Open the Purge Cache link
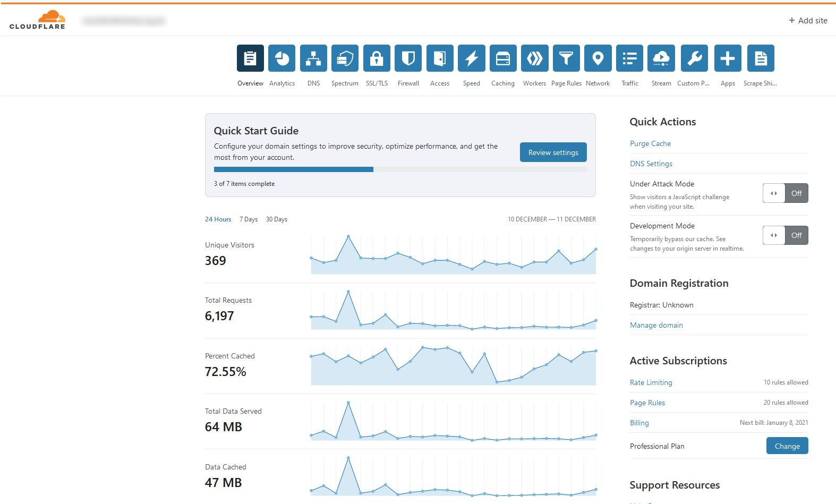This screenshot has height=504, width=836. coord(650,143)
